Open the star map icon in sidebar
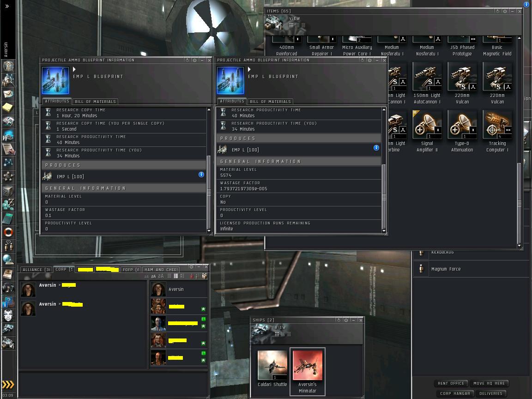Screen dimensions: 532x399 8,163
